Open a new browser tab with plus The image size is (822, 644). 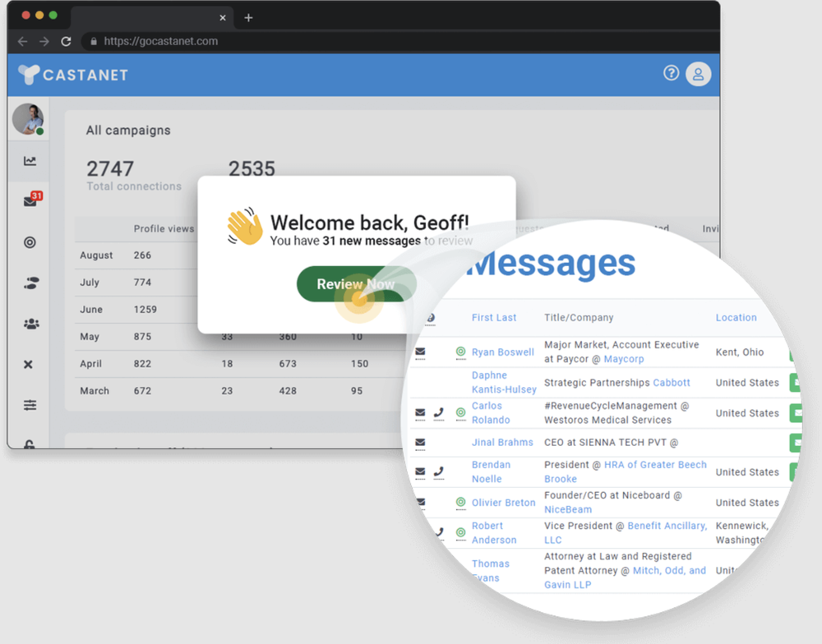(248, 18)
